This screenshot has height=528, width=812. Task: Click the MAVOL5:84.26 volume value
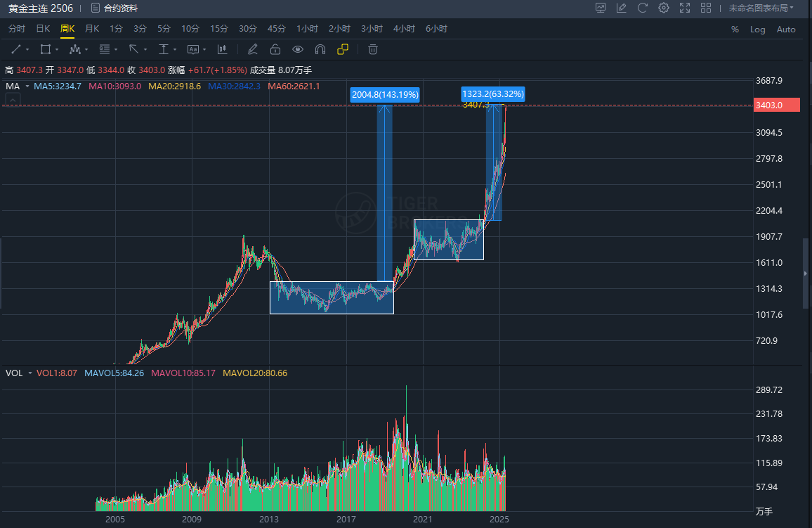click(x=114, y=373)
